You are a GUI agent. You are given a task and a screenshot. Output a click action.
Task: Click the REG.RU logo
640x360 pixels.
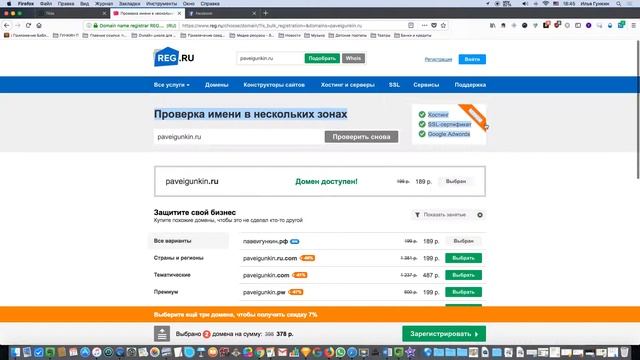tap(174, 57)
